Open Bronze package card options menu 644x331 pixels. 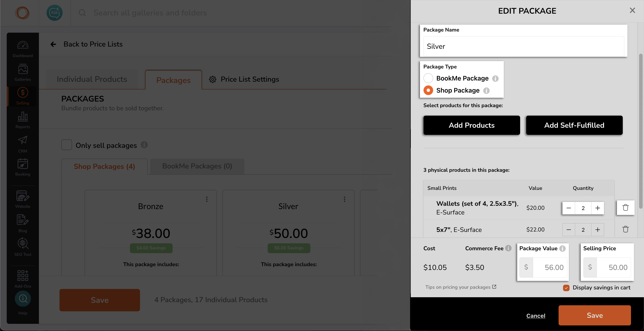coord(207,199)
